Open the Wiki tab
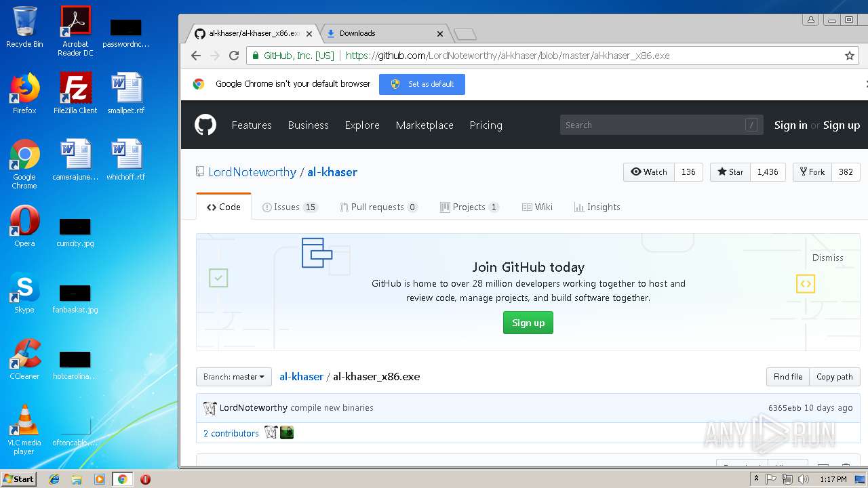 pyautogui.click(x=537, y=207)
